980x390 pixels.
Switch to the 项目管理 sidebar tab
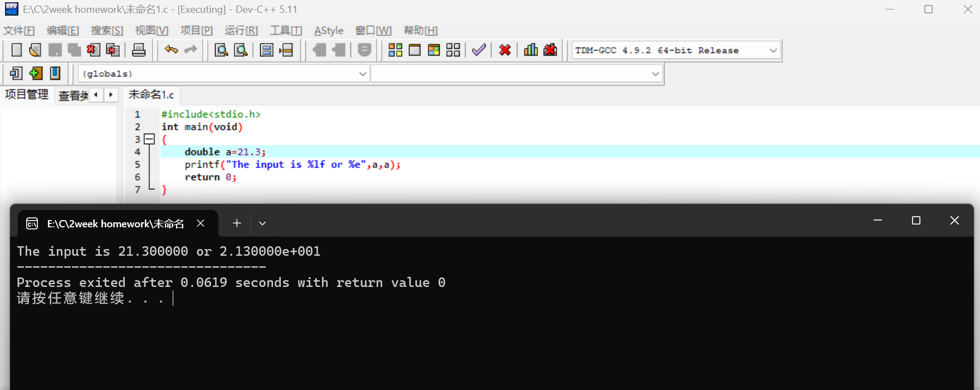pyautogui.click(x=27, y=95)
